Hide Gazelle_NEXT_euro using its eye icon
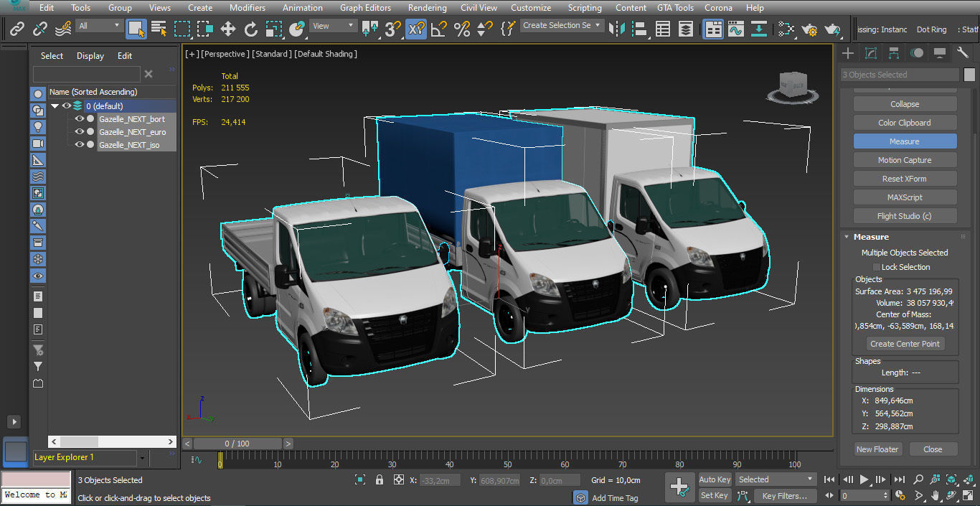Screen dimensions: 980x506 coord(79,132)
